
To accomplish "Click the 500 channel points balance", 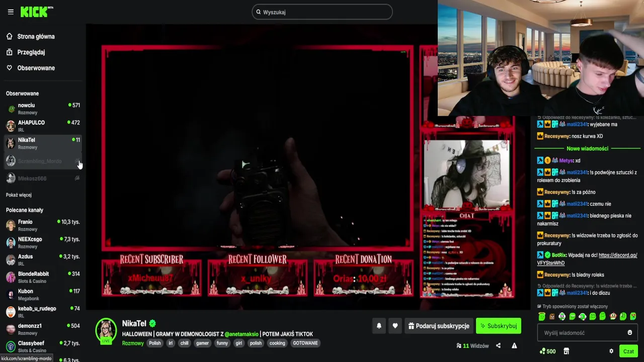I will click(547, 351).
